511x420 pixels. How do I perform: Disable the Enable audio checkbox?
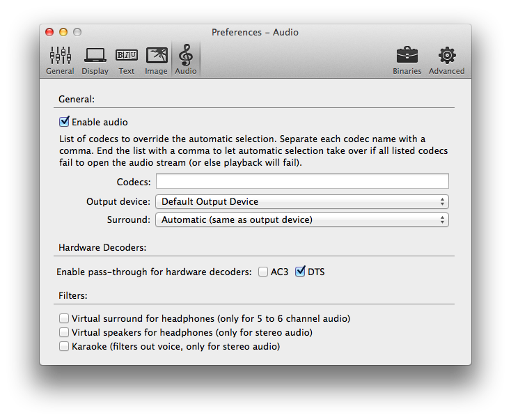65,122
